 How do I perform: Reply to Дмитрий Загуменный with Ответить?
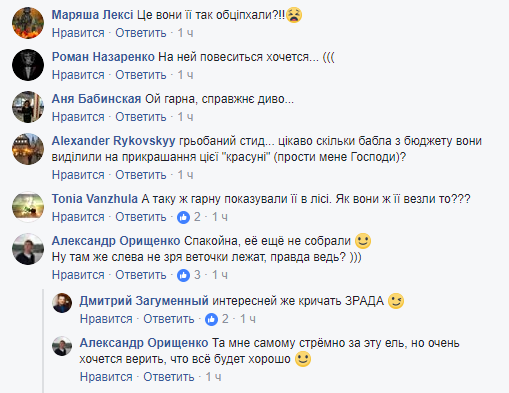[169, 319]
